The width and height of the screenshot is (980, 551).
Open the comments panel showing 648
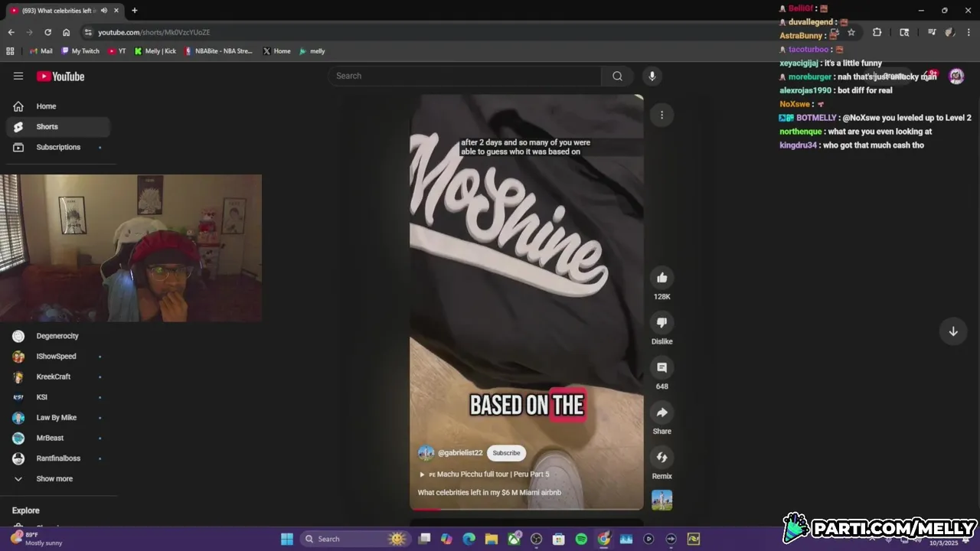click(662, 367)
